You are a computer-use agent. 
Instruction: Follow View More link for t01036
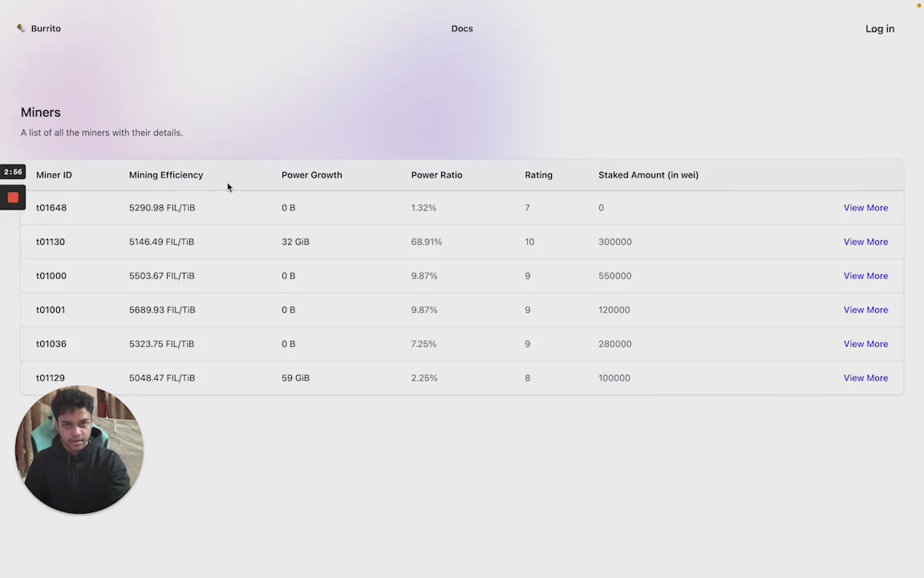coord(865,344)
